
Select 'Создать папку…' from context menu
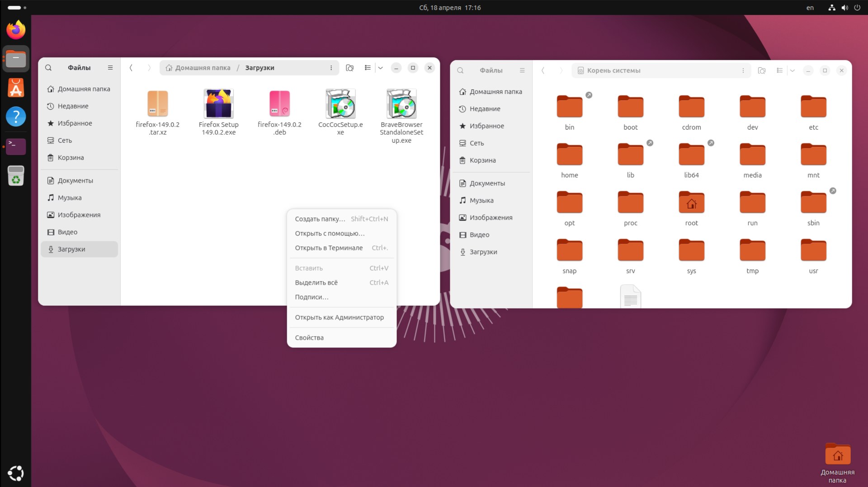click(x=320, y=219)
